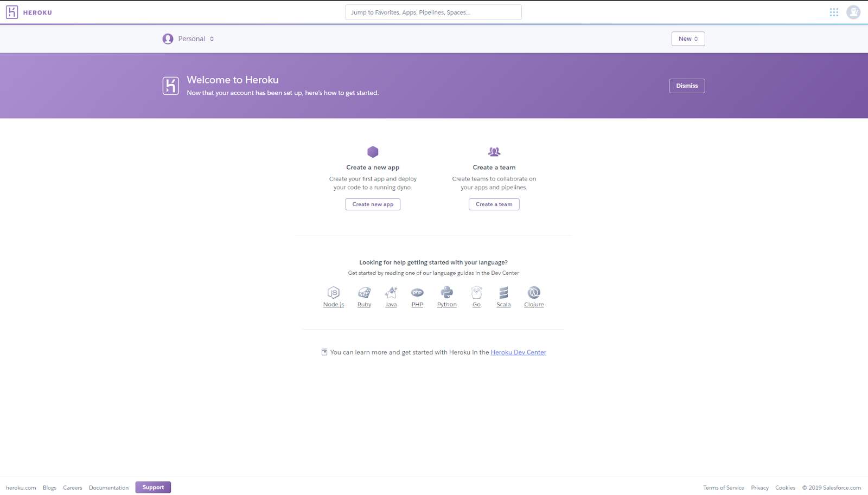The image size is (868, 495).
Task: Open the Java language guide icon
Action: (x=391, y=293)
